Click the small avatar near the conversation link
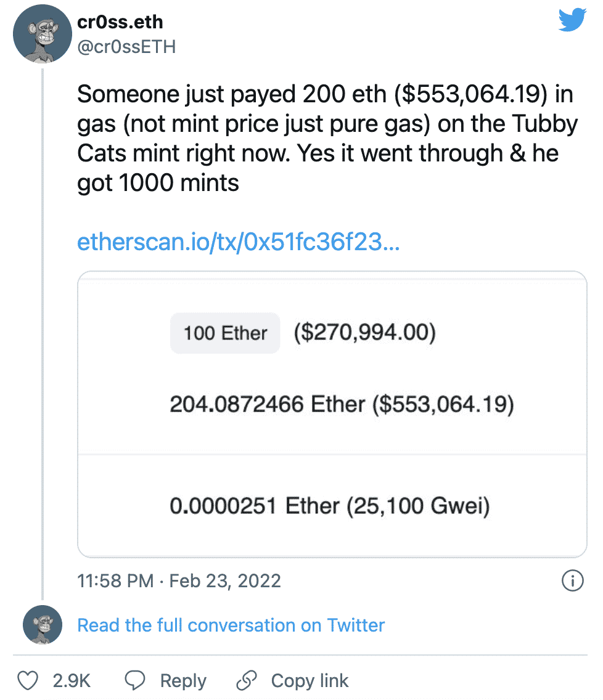603x700 pixels. tap(42, 625)
